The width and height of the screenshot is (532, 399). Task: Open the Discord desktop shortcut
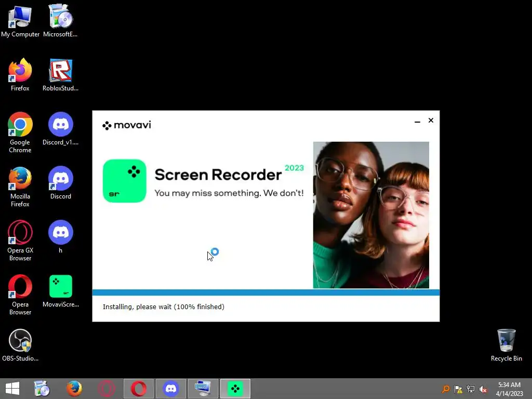coord(60,183)
